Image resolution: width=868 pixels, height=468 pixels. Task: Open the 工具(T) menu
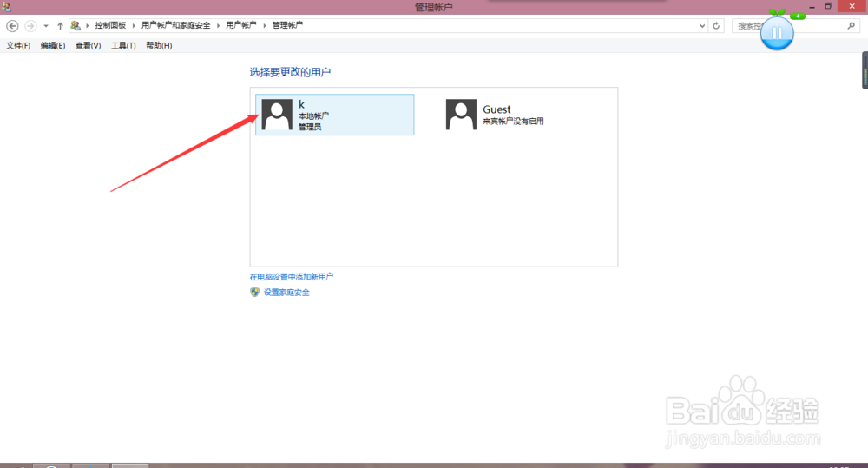123,45
